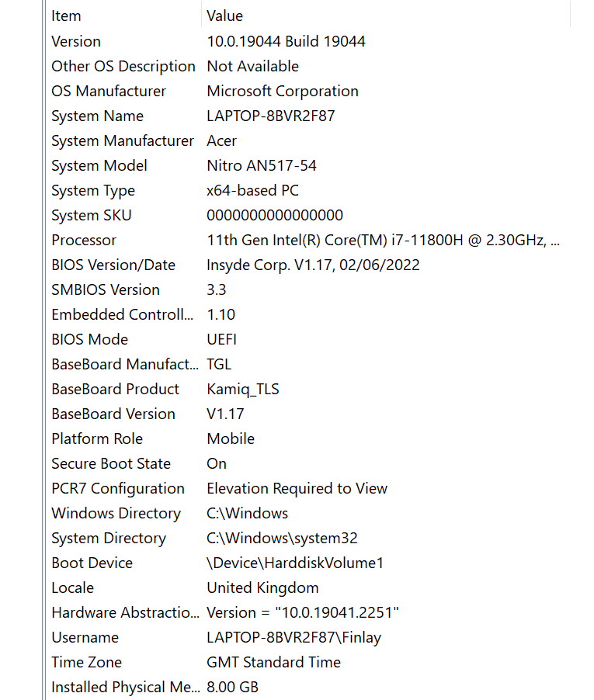Select the System Manufacturer Acer row
The height and width of the screenshot is (700, 594).
pos(308,140)
